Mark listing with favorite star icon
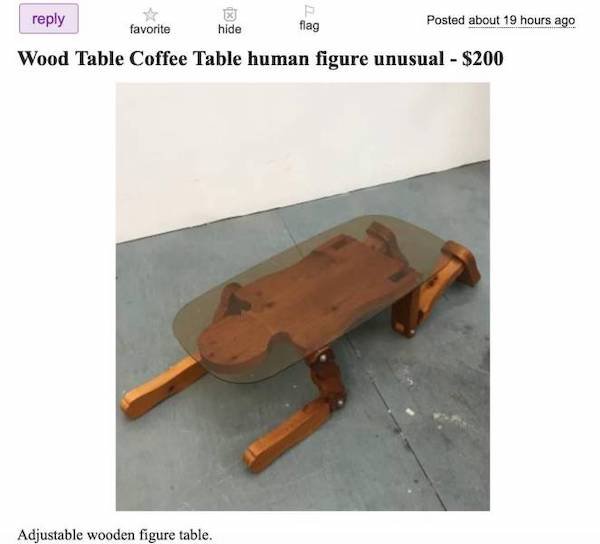Screen dimensions: 600x544 (x=150, y=15)
